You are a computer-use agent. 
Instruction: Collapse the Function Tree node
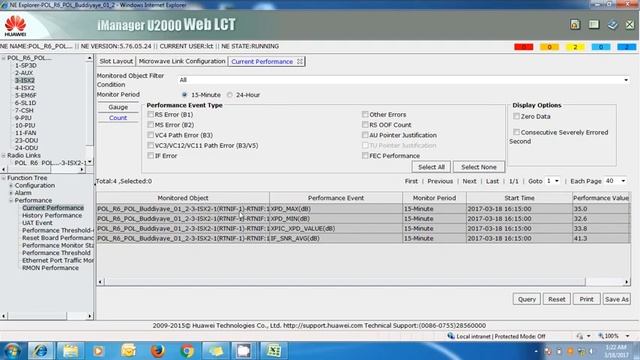(4, 178)
